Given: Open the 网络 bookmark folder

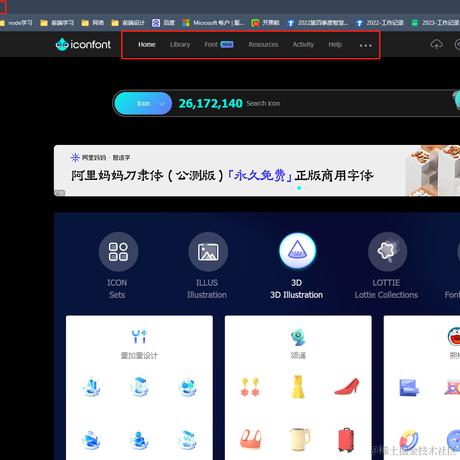Looking at the screenshot, I should pos(93,23).
